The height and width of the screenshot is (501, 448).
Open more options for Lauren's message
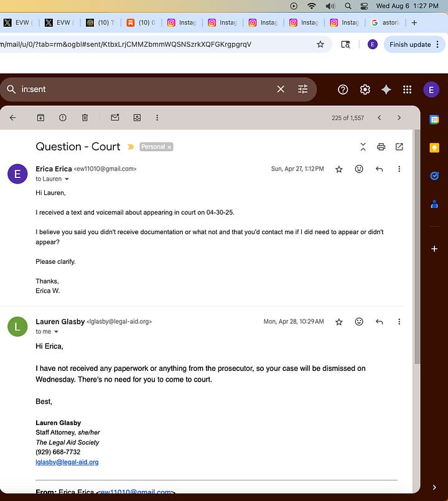click(x=399, y=321)
